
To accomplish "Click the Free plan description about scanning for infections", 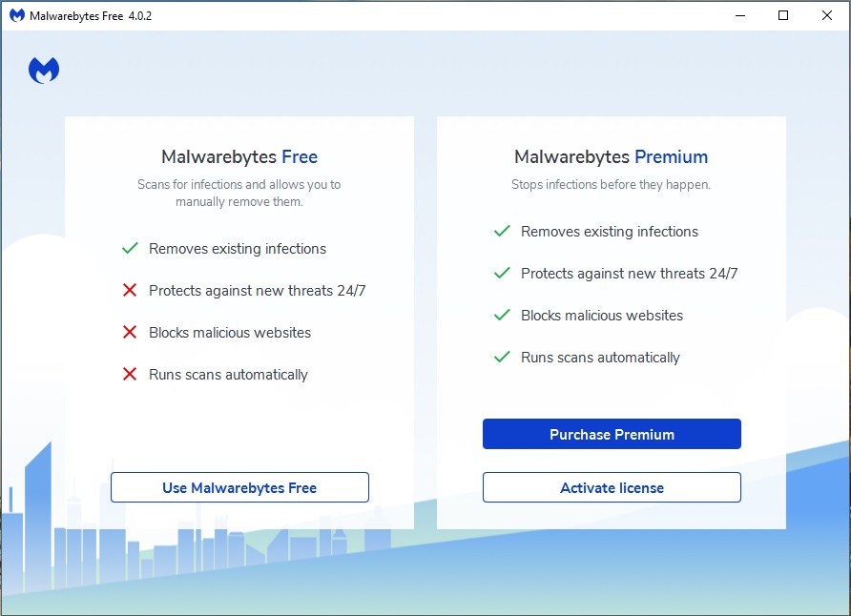I will click(239, 193).
